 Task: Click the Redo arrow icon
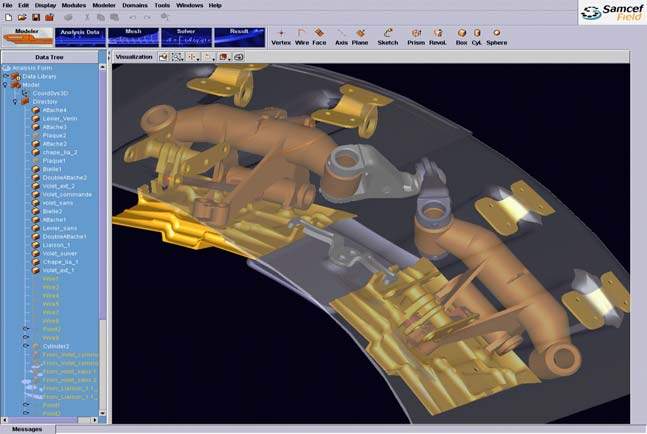(x=147, y=17)
